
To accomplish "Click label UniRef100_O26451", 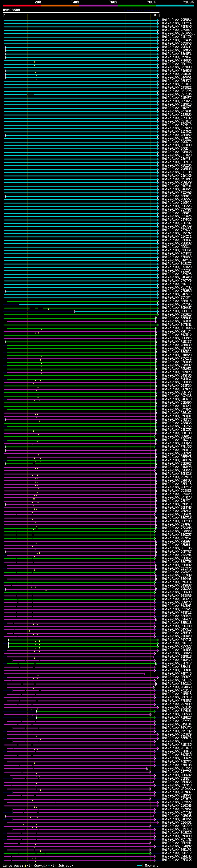I will [x=177, y=822].
